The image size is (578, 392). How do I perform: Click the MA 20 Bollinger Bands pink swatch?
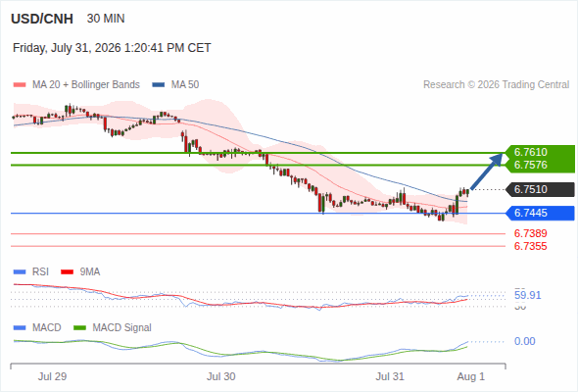(x=20, y=85)
